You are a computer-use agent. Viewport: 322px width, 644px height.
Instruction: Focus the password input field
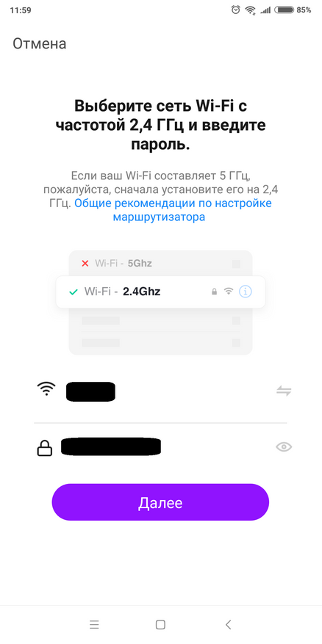coord(160,447)
